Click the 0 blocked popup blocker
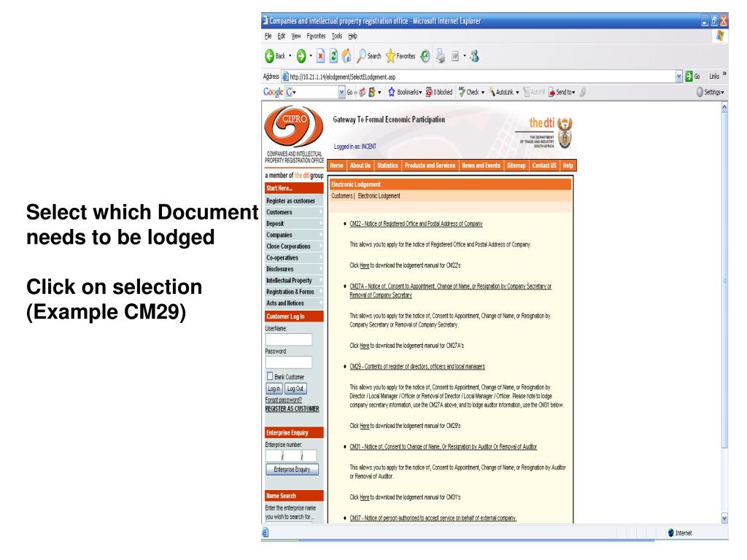This screenshot has width=747, height=560. click(x=439, y=93)
